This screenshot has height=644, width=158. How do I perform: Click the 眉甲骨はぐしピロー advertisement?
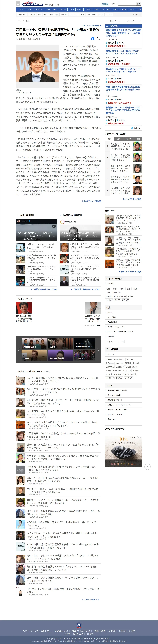click(x=124, y=451)
